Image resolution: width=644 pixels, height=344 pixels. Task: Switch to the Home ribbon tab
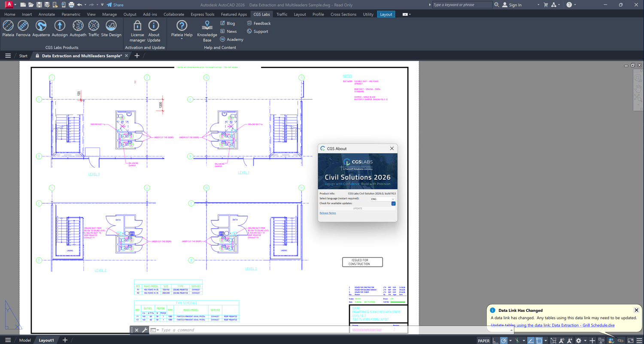pos(10,14)
